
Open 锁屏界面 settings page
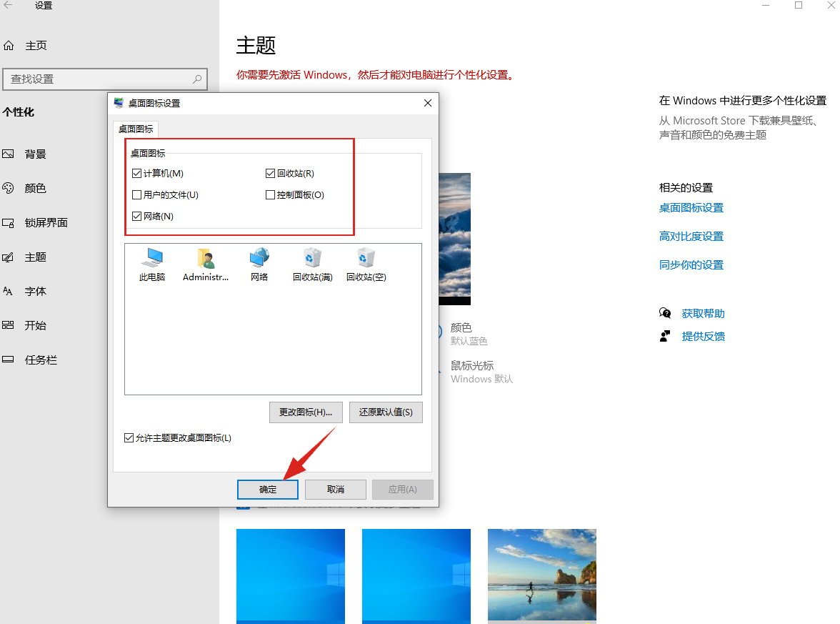point(46,223)
